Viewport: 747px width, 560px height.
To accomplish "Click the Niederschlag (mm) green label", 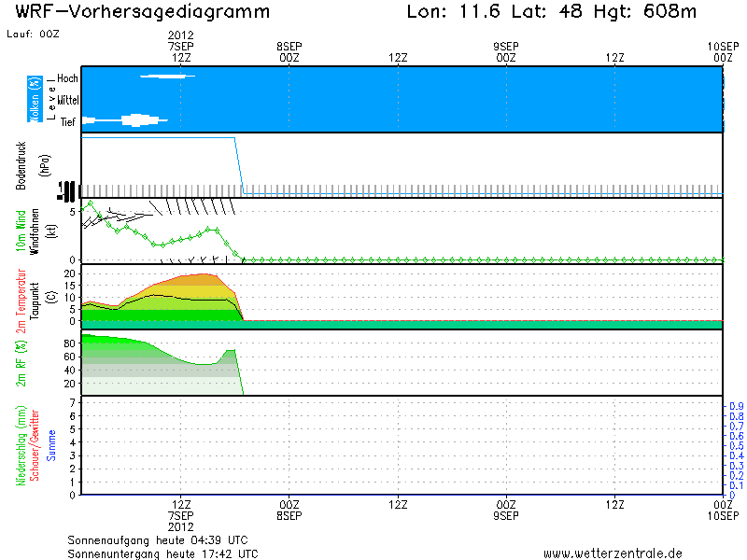I will tap(21, 445).
